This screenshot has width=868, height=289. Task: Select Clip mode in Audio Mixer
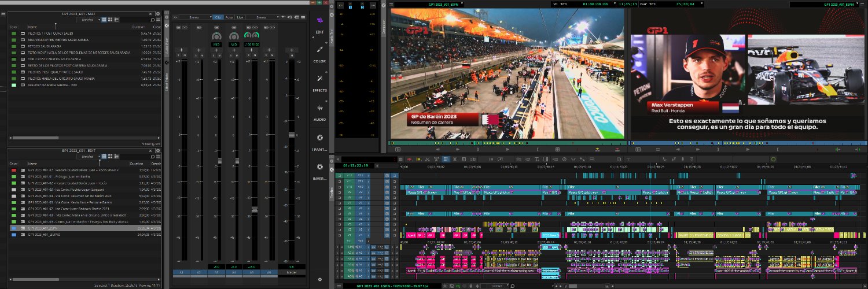[x=218, y=17]
